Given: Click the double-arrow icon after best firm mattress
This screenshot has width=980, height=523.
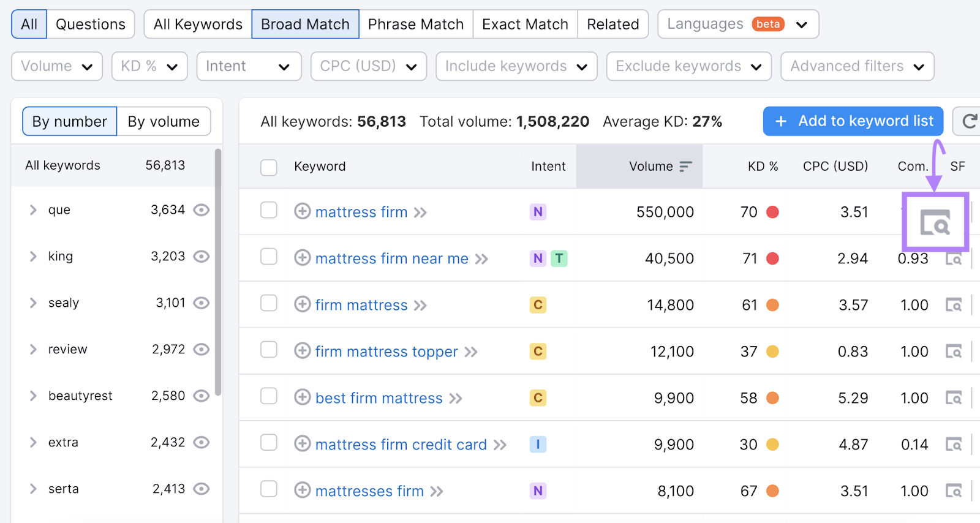Looking at the screenshot, I should pos(455,399).
